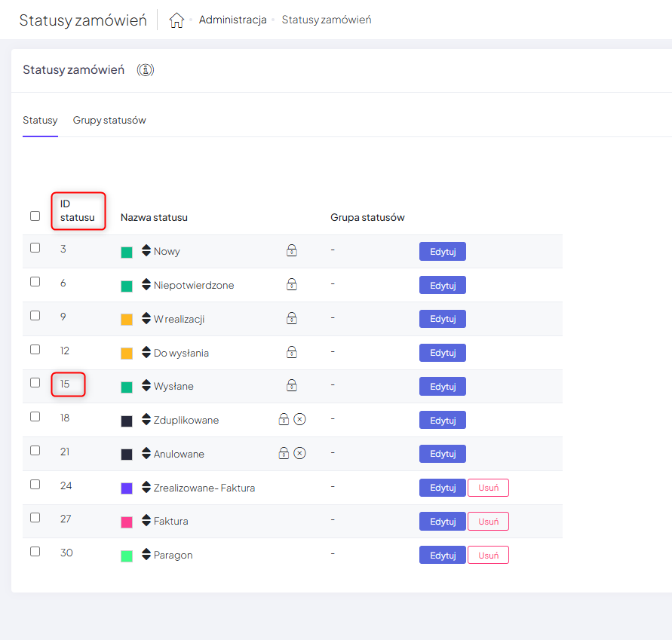Tick the checkbox for status ID 30
The width and height of the screenshot is (672, 640).
point(35,551)
